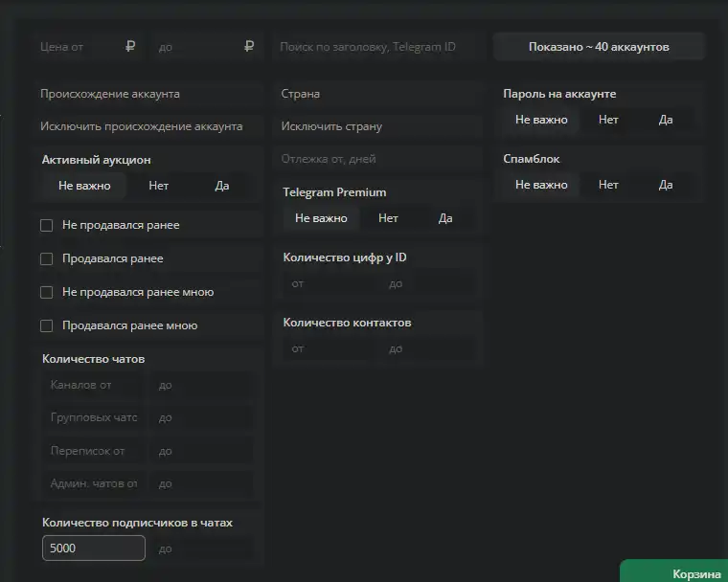Check 'Не продавался ранее' checkbox
The height and width of the screenshot is (582, 728).
point(47,225)
